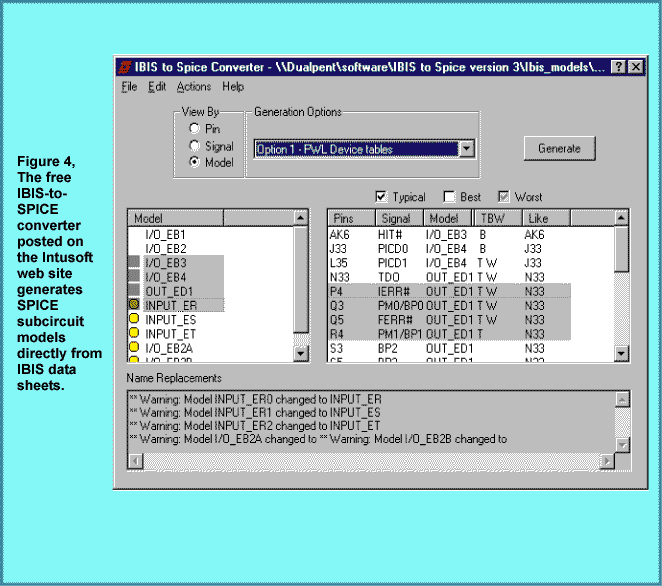Screen dimensions: 662x586
Task: Enable the Best checkbox
Action: click(x=449, y=197)
